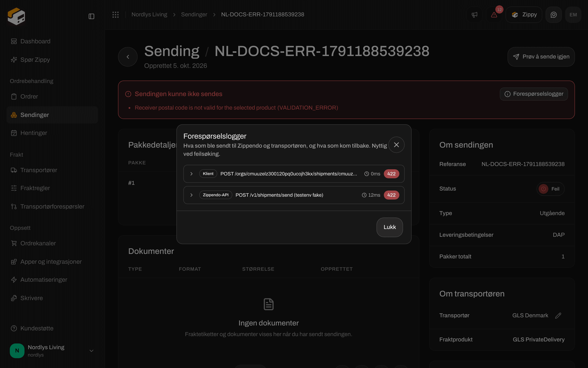The width and height of the screenshot is (588, 368).
Task: Click the Lukk button
Action: (x=390, y=227)
